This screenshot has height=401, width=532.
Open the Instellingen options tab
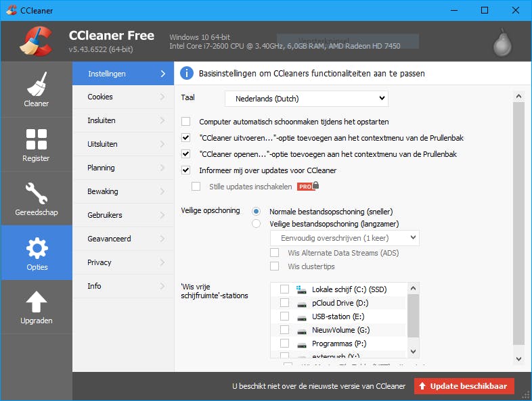point(123,74)
